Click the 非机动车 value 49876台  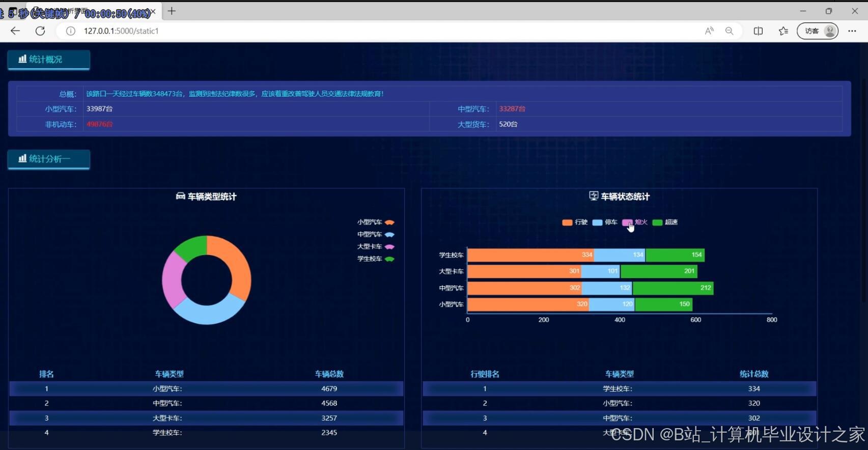tap(99, 124)
